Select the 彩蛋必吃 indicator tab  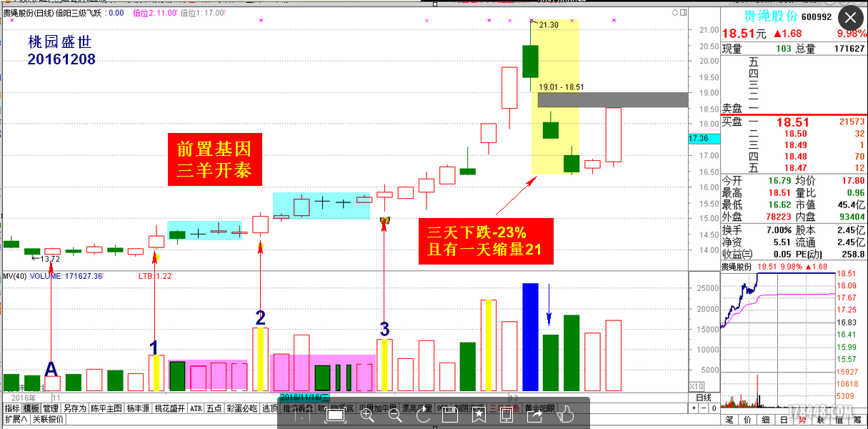pyautogui.click(x=241, y=409)
